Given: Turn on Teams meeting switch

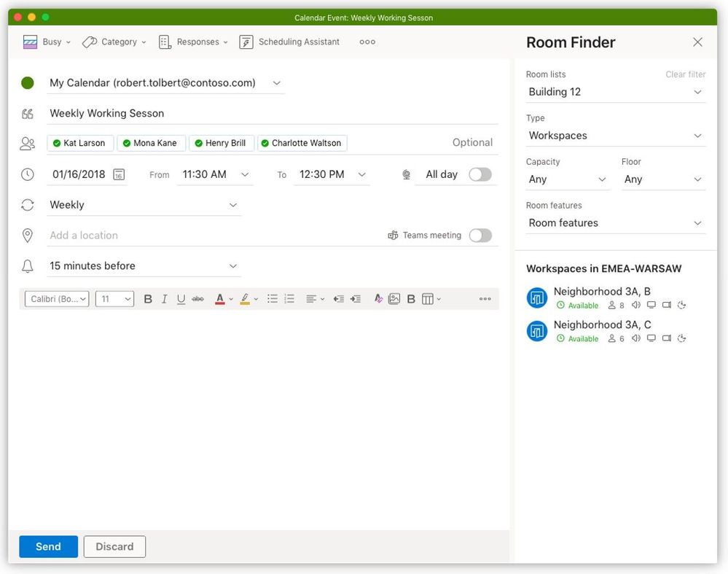Looking at the screenshot, I should (480, 236).
